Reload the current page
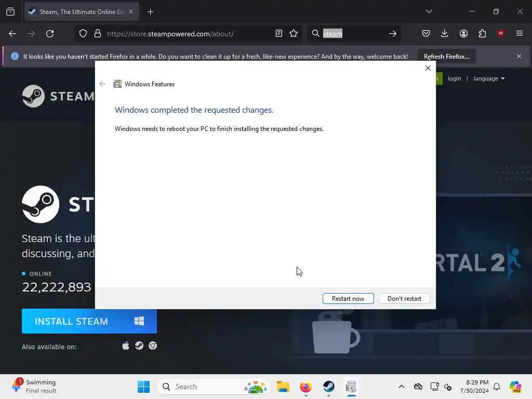532x399 pixels. [x=50, y=34]
